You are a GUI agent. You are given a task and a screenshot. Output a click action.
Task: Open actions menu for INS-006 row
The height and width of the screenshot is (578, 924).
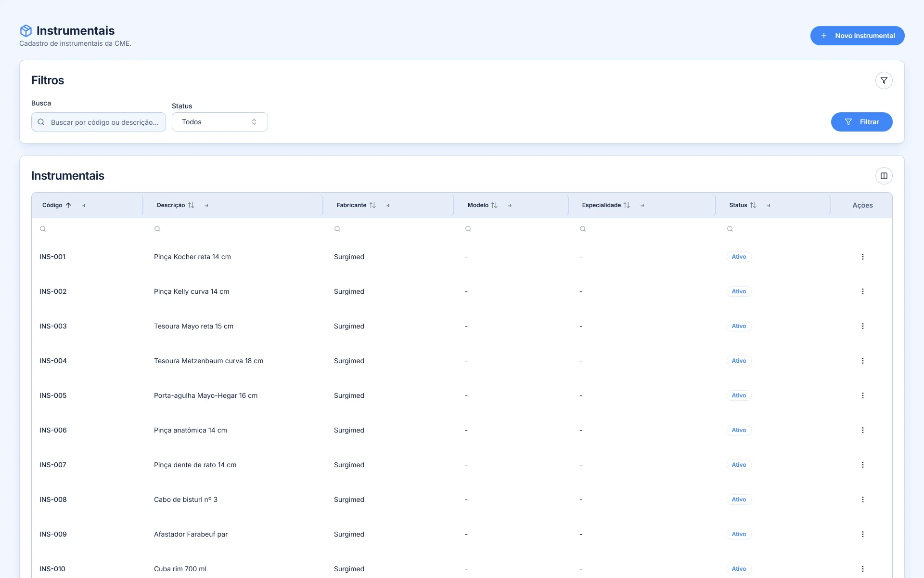(862, 430)
